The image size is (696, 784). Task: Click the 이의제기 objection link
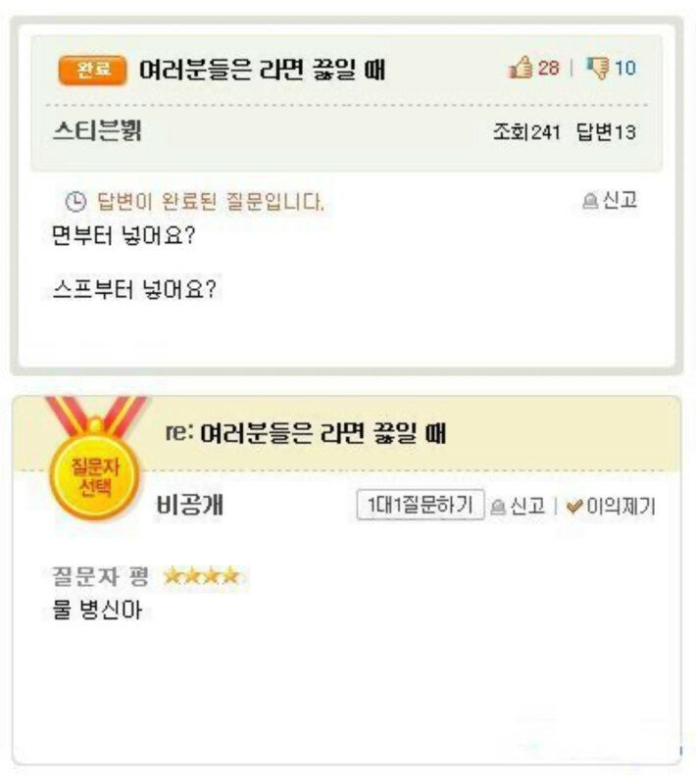tap(621, 506)
